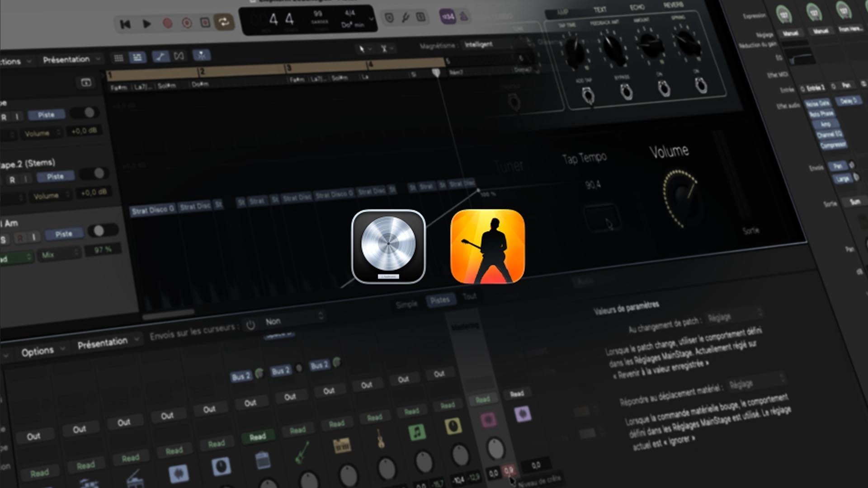Click the solid red Record button

pyautogui.click(x=167, y=23)
